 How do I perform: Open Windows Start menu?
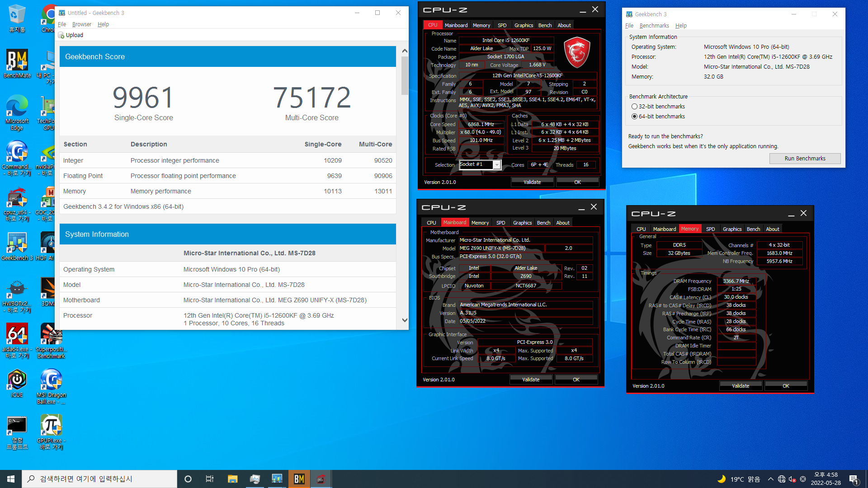tap(11, 479)
